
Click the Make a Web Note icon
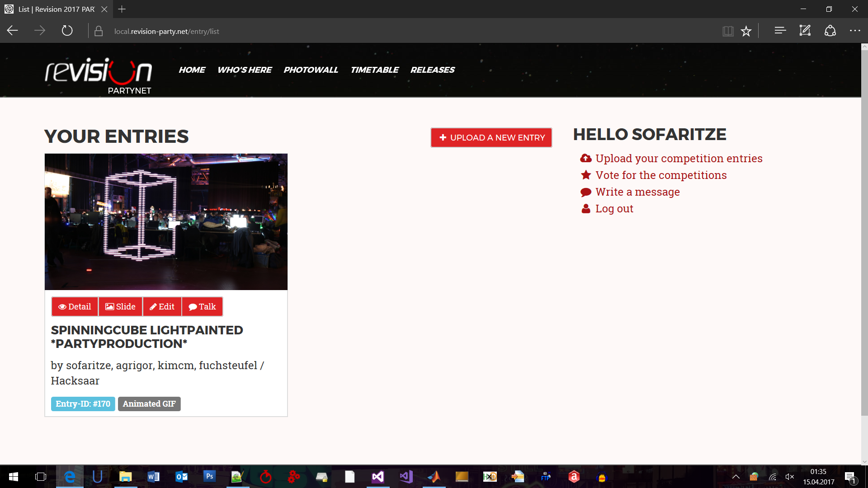point(805,31)
